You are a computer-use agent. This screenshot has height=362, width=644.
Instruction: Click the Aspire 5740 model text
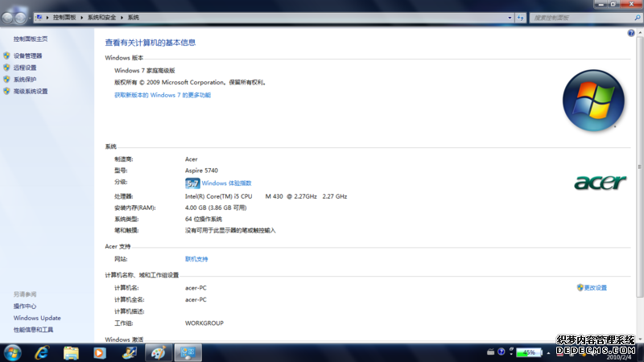[x=201, y=171]
